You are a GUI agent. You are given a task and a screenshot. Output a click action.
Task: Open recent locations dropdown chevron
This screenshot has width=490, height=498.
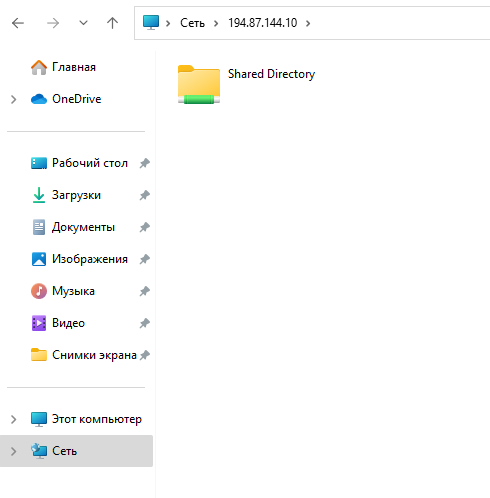(x=83, y=23)
